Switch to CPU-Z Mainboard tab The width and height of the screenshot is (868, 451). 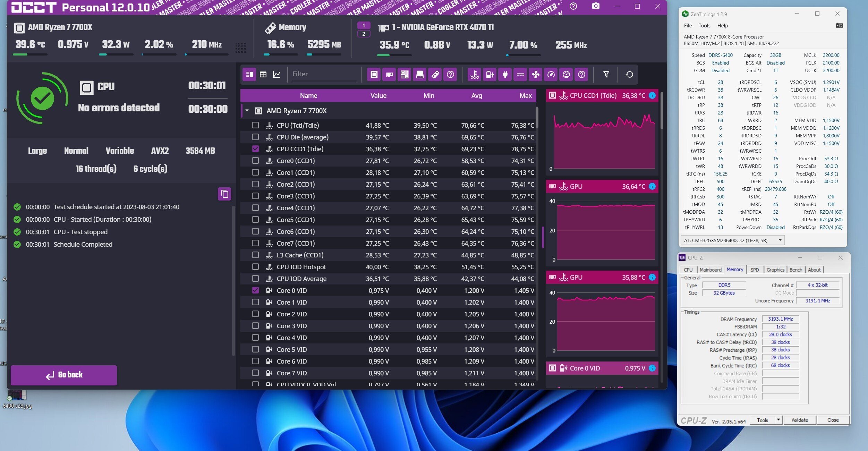(x=710, y=270)
